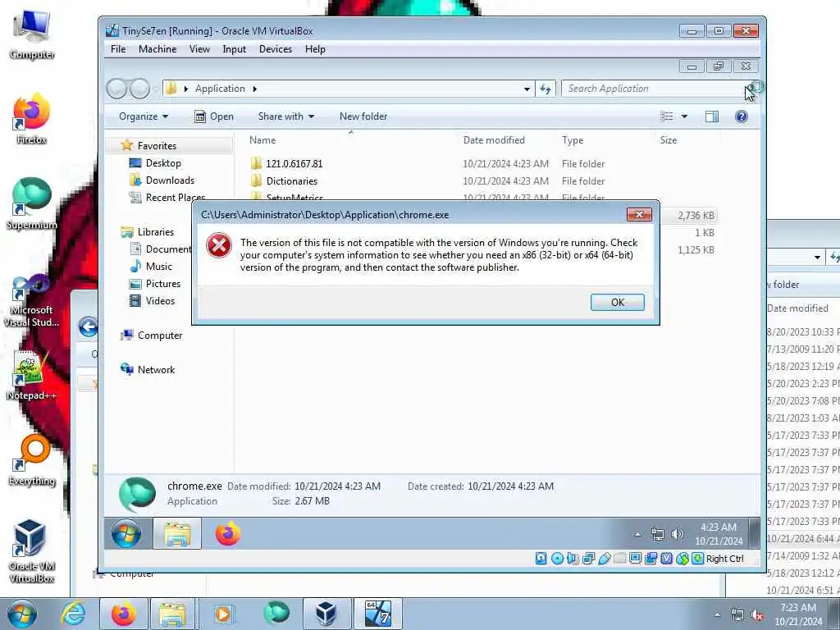840x630 pixels.
Task: Open the Organize dropdown in guest Explorer
Action: pyautogui.click(x=143, y=116)
